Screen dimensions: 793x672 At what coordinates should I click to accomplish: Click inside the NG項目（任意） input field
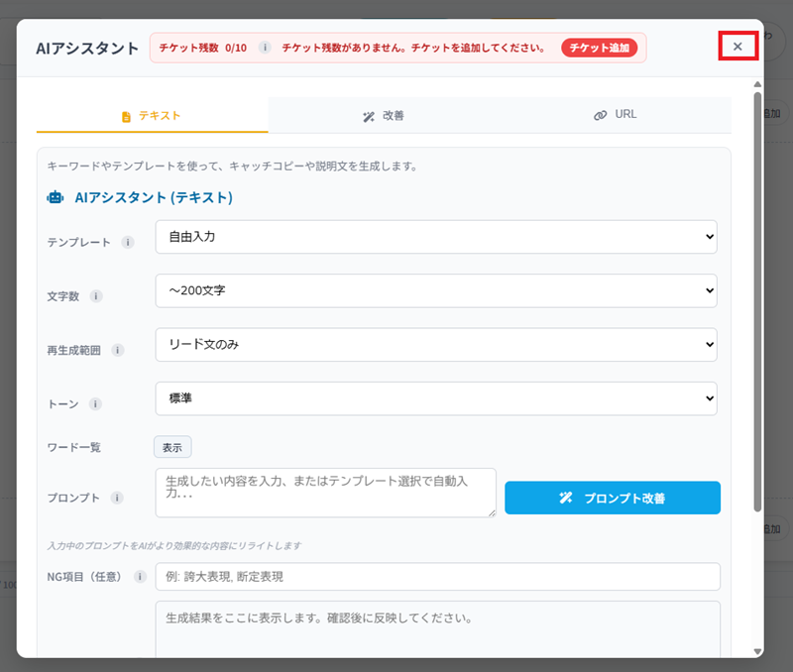[x=436, y=576]
